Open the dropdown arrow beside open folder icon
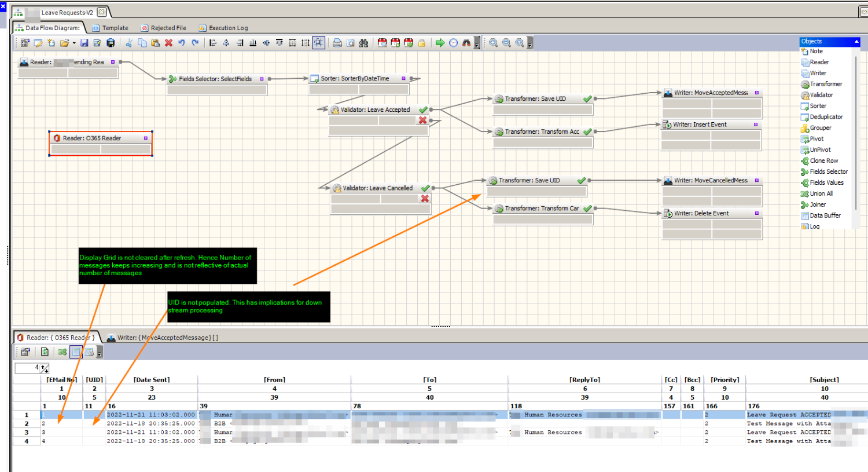 [x=74, y=43]
